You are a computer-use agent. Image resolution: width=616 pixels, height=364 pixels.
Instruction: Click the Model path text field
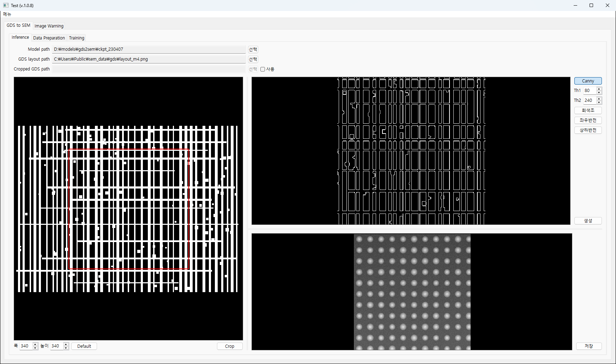coord(149,49)
